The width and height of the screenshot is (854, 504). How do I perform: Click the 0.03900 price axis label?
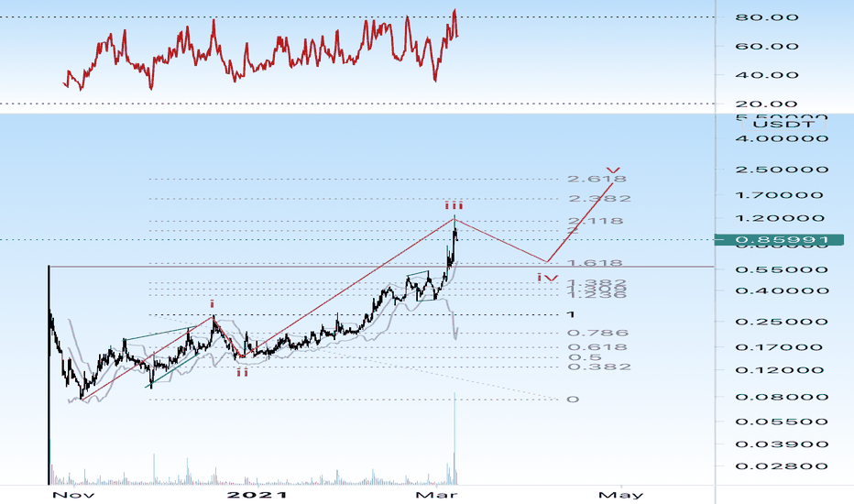[x=783, y=444]
